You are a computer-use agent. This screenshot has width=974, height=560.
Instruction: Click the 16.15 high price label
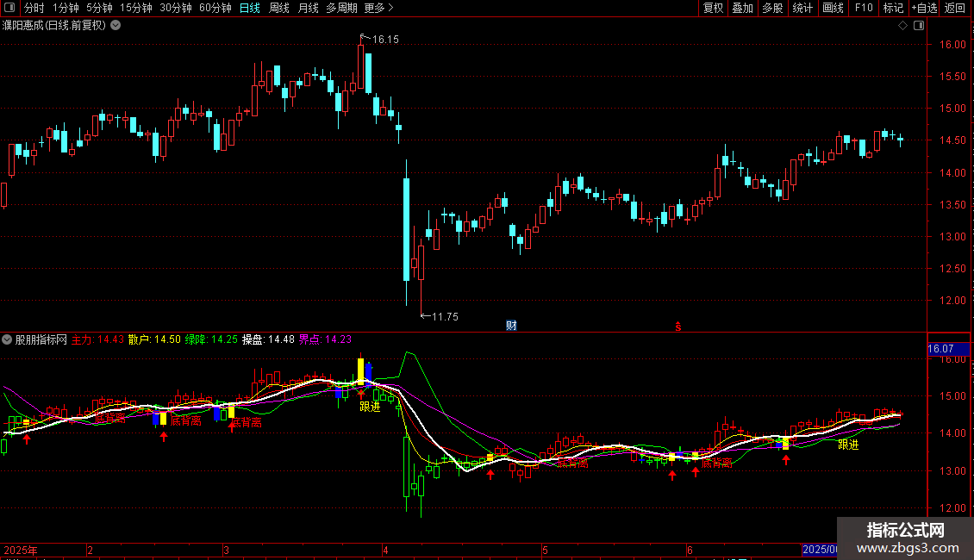(x=385, y=39)
